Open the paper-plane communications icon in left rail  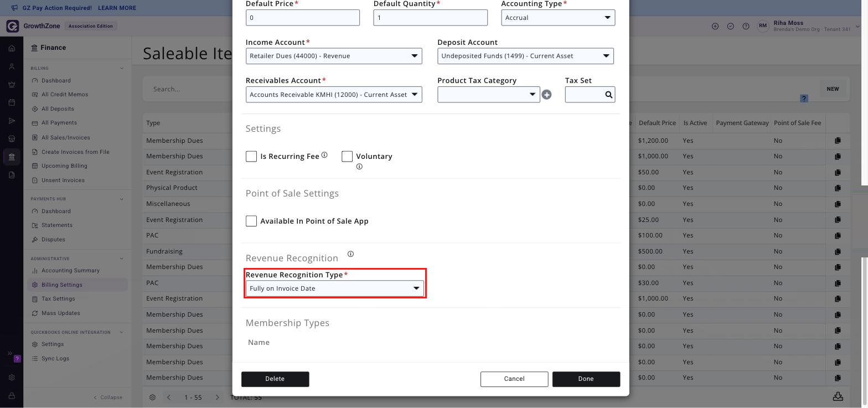tap(12, 121)
